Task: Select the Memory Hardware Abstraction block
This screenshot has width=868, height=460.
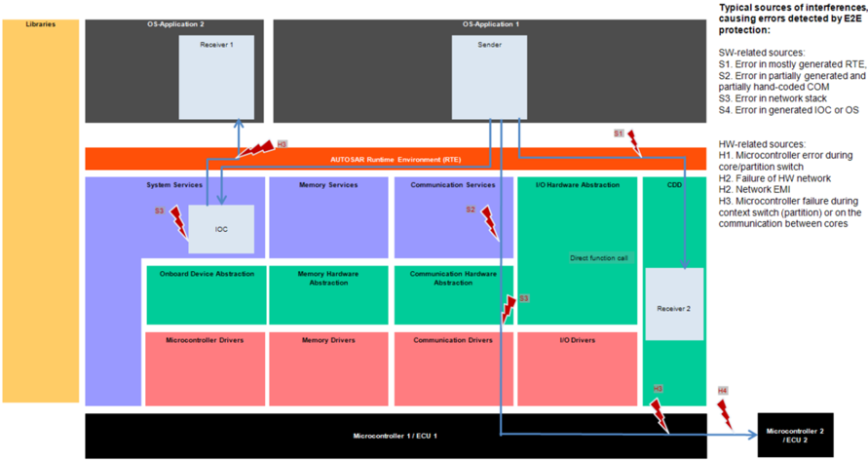Action: 328,295
